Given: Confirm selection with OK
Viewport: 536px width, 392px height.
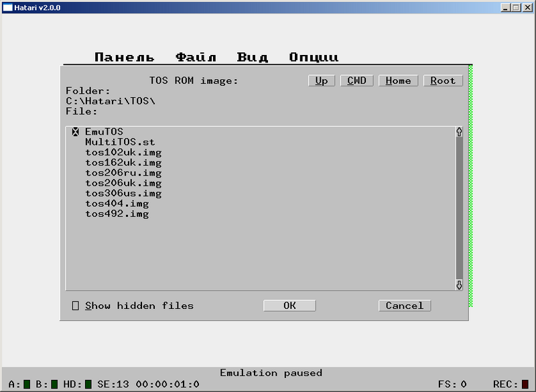Looking at the screenshot, I should [x=289, y=306].
